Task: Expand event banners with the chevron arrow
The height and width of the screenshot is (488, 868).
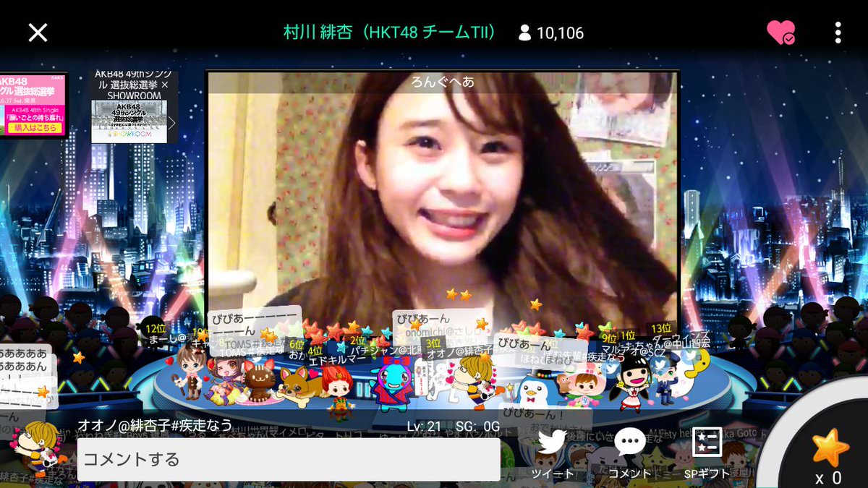Action: tap(172, 121)
